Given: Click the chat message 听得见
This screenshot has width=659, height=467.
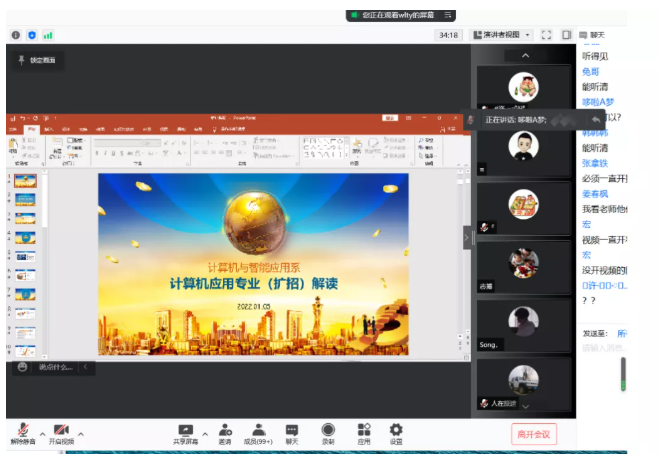Looking at the screenshot, I should [x=595, y=56].
